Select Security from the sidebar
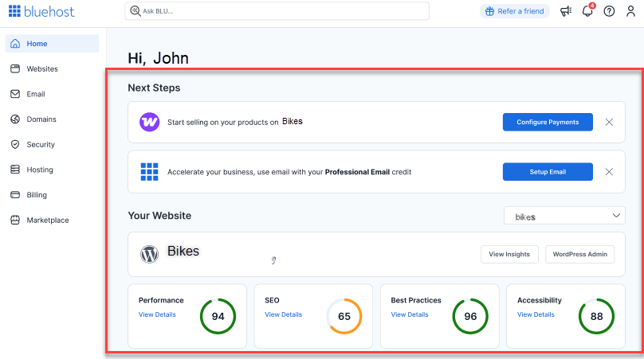The width and height of the screenshot is (644, 359). [x=41, y=145]
